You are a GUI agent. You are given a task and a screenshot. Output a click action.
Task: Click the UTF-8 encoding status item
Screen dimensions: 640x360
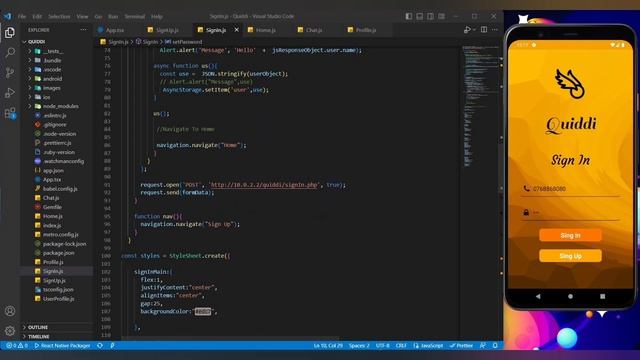[382, 346]
